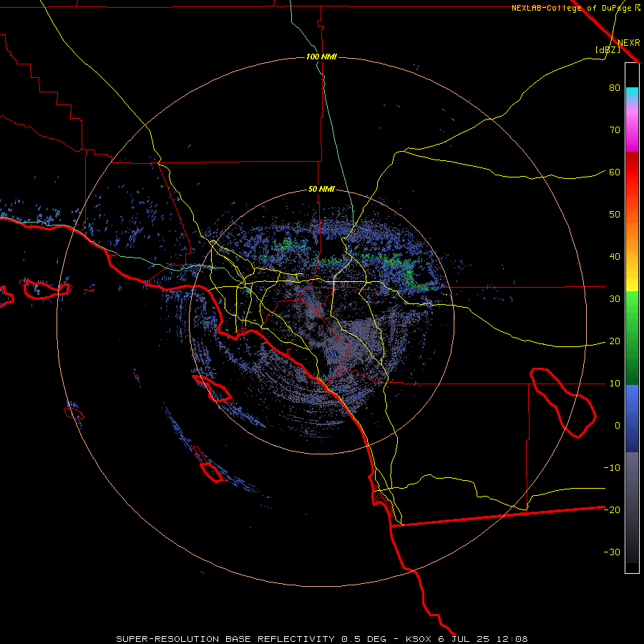Click the 6 JUL 25 date in the caption
Screen dimensions: 644x644
tap(464, 639)
